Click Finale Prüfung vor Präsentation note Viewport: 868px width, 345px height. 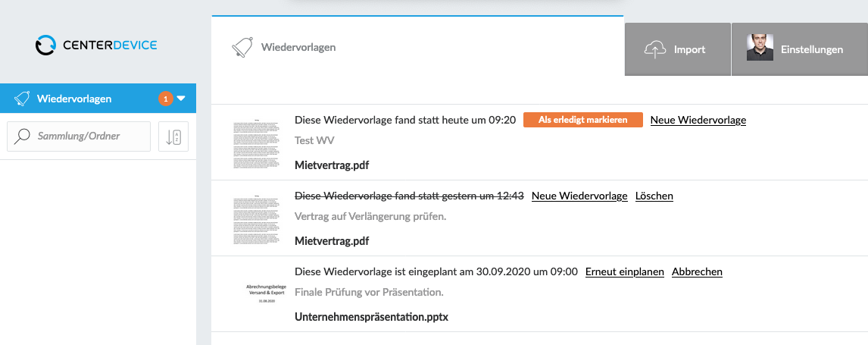point(369,292)
